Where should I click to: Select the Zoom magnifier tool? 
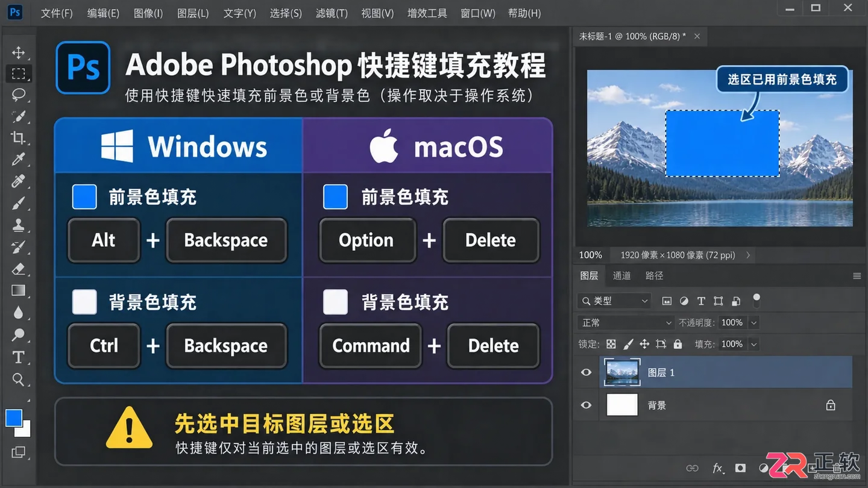click(18, 379)
